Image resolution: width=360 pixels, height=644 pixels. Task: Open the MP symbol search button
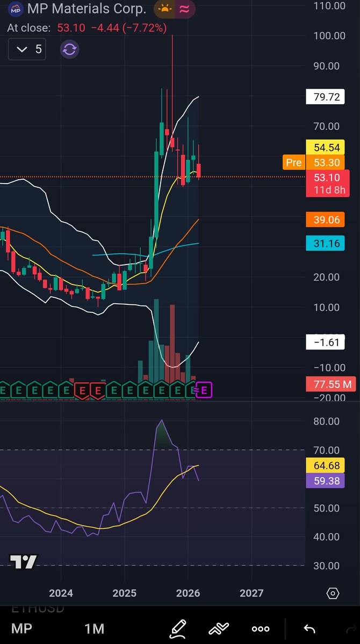pyautogui.click(x=21, y=628)
